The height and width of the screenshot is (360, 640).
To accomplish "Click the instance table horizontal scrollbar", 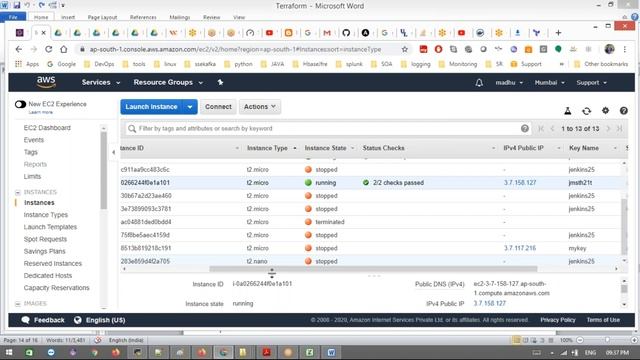I will click(373, 269).
